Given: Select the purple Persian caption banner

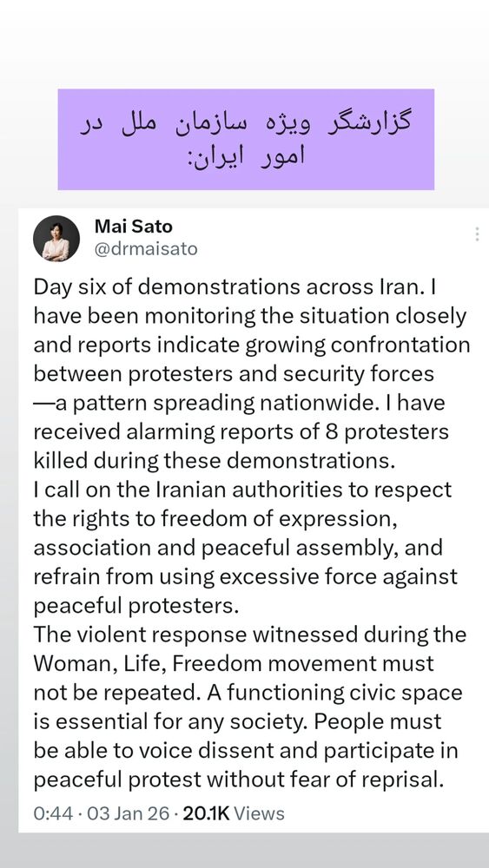Looking at the screenshot, I should tap(246, 139).
